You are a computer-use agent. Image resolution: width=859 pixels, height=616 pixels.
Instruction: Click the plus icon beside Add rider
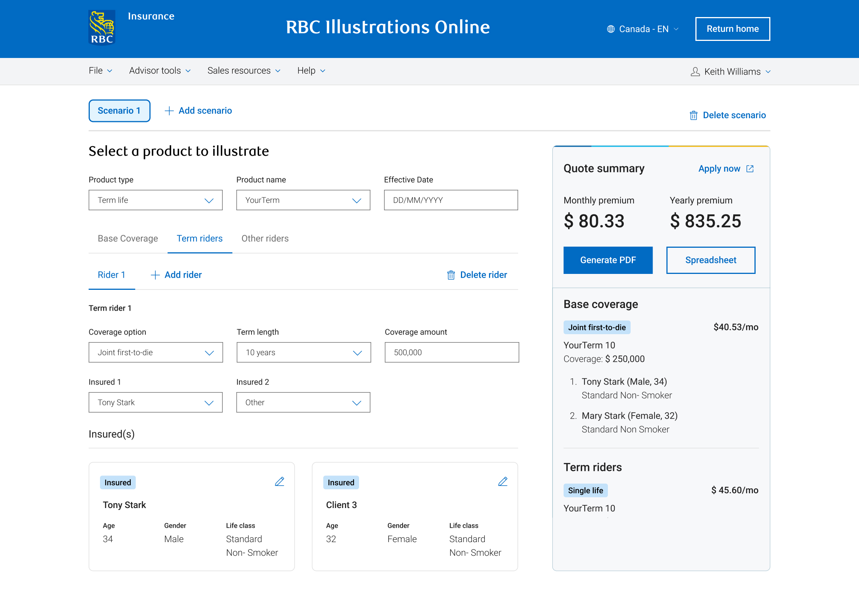click(x=155, y=275)
